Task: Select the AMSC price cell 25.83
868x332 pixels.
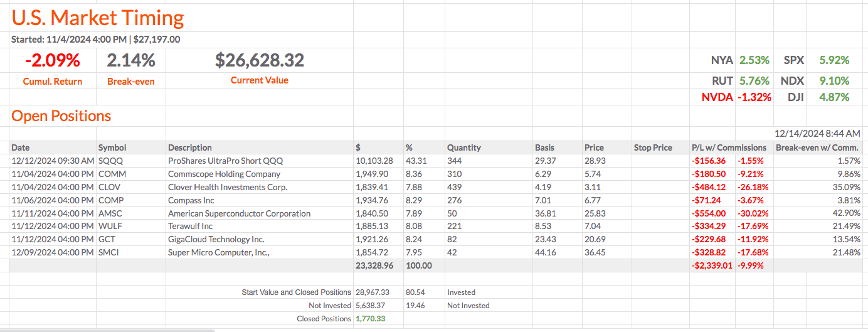Action: click(x=593, y=213)
